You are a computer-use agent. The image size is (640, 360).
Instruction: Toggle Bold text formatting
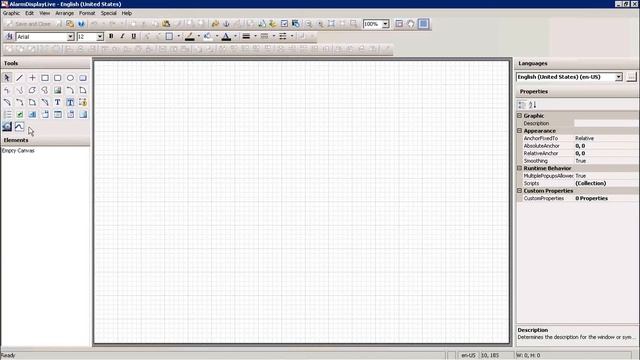(111, 36)
